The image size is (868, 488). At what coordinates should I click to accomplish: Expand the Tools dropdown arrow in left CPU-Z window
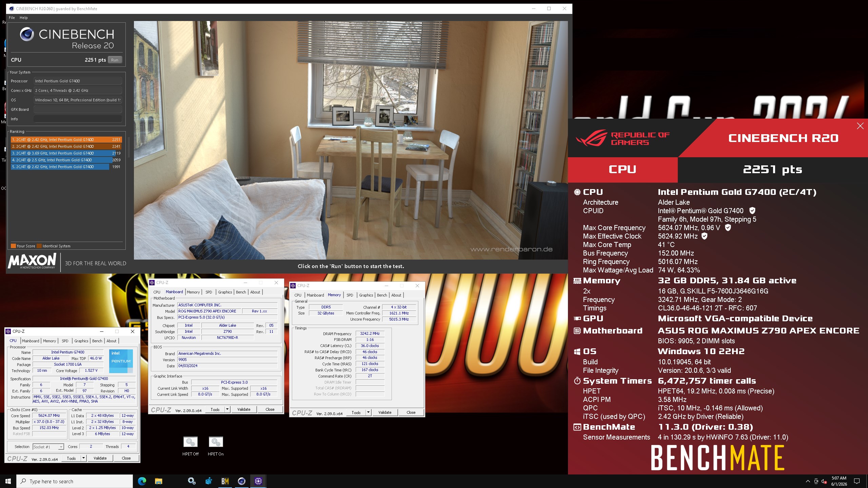(x=83, y=458)
